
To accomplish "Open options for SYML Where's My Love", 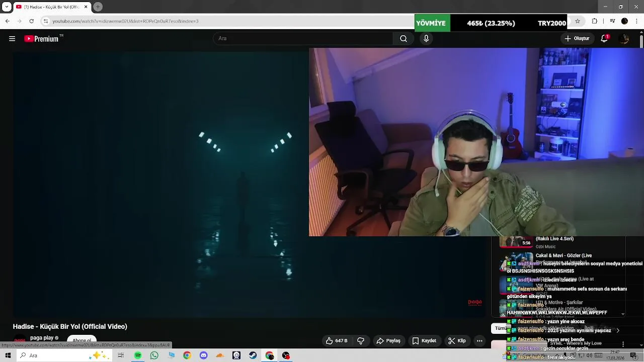I will click(623, 344).
